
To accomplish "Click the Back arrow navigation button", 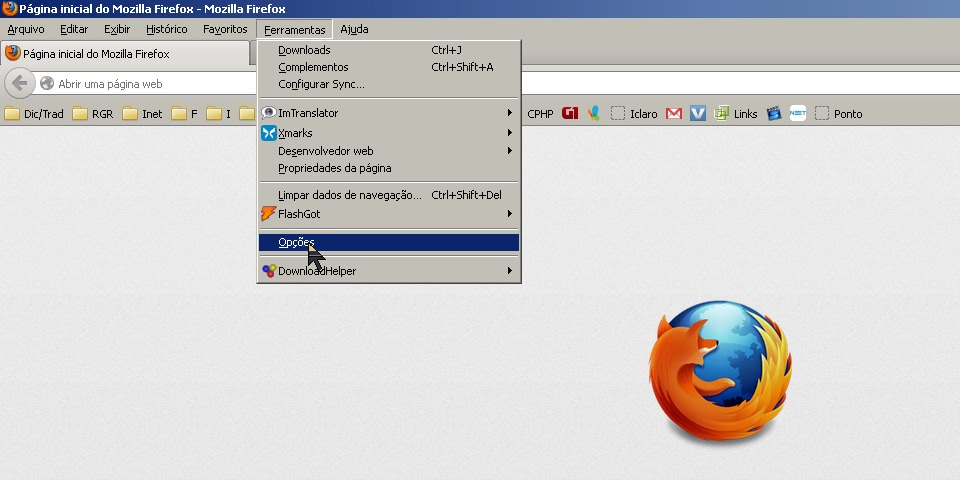I will coord(18,83).
